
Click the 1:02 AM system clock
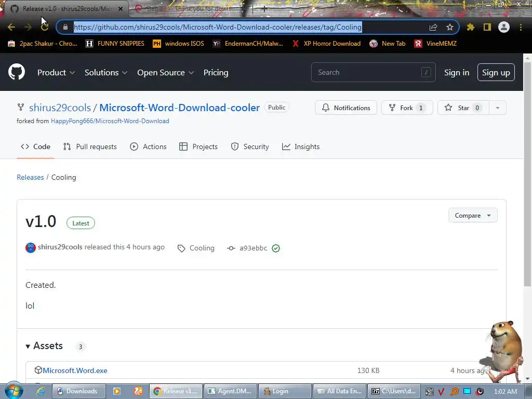click(x=505, y=391)
